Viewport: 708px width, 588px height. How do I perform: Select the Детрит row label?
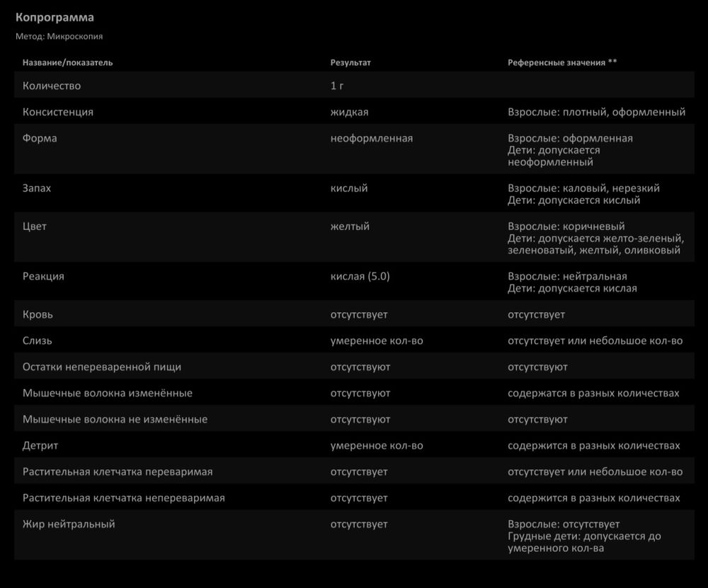click(x=40, y=445)
